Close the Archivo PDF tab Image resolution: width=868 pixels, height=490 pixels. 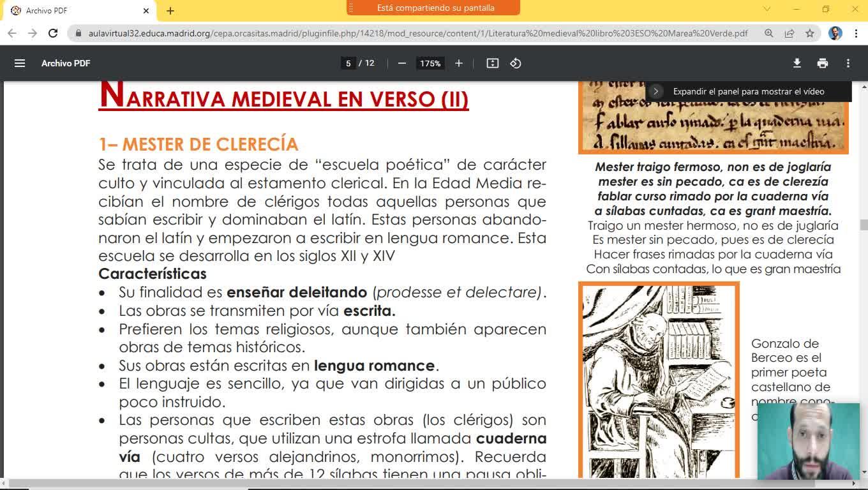click(x=146, y=11)
